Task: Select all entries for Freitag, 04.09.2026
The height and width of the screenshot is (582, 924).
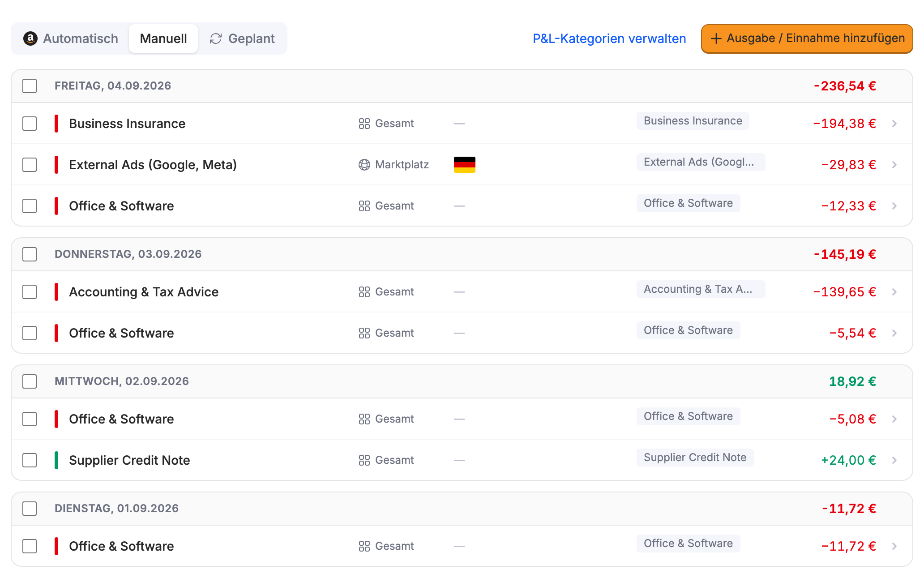Action: point(30,86)
